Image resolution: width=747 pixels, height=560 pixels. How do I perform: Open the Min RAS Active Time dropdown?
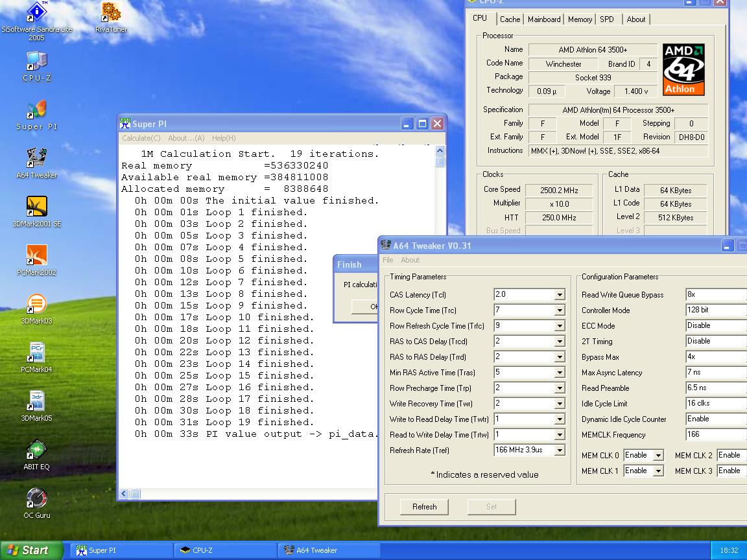click(559, 373)
